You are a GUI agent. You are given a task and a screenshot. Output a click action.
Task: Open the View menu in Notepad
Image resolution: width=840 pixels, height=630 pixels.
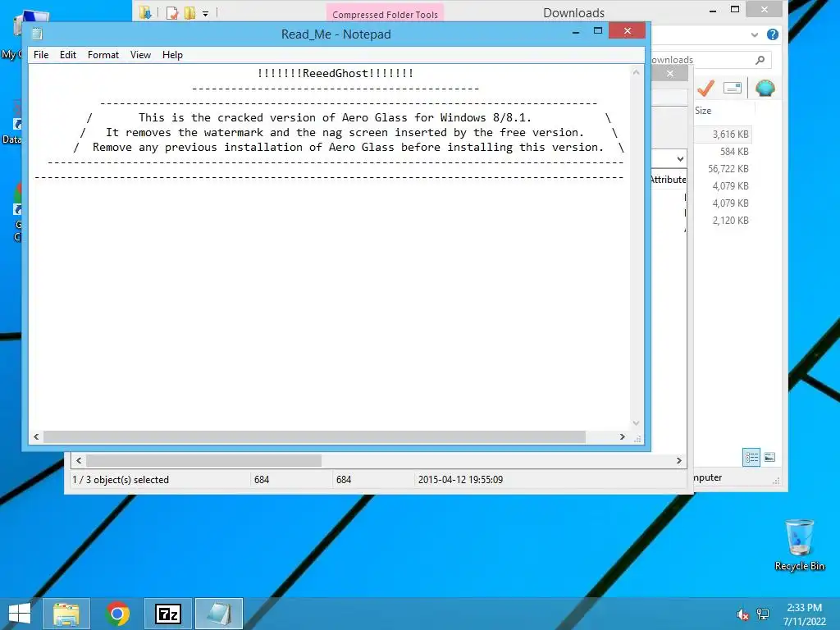pyautogui.click(x=140, y=55)
